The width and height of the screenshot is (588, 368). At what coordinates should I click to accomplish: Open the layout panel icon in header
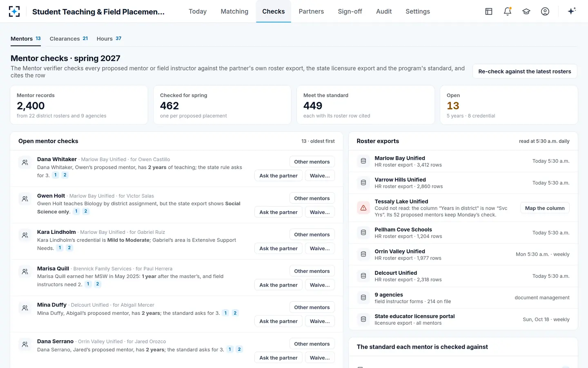(x=489, y=11)
